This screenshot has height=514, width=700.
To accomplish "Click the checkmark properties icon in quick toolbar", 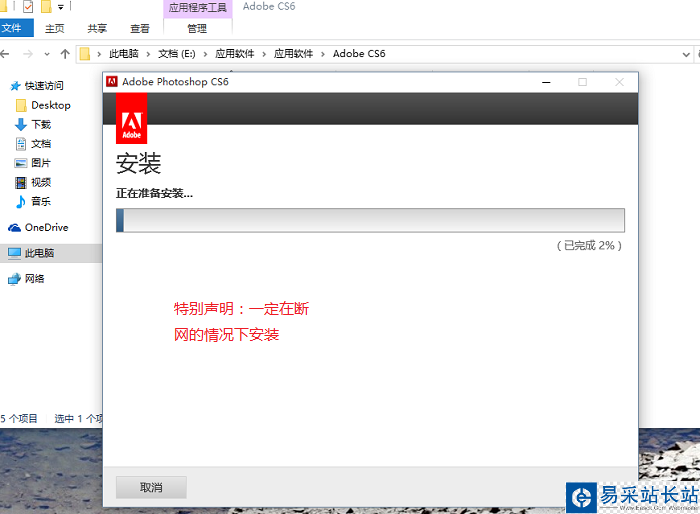I will [x=28, y=6].
